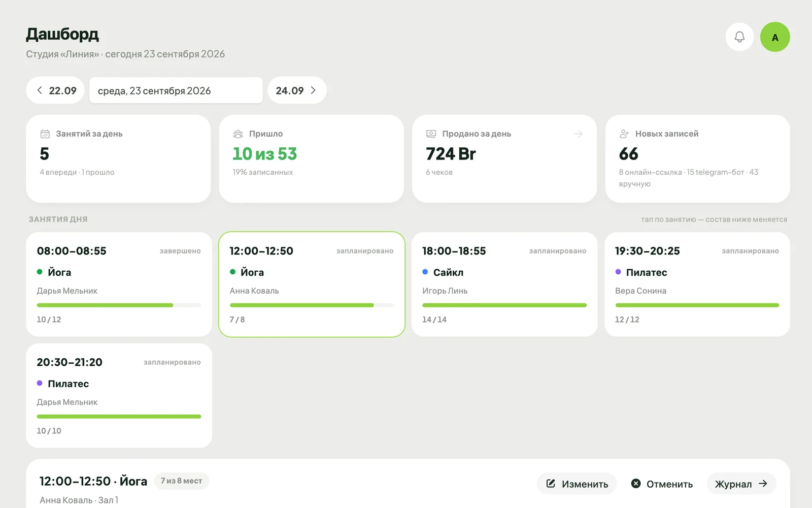812x508 pixels.
Task: Select the 18:00–18:55 Сайкл class card
Action: tap(504, 284)
